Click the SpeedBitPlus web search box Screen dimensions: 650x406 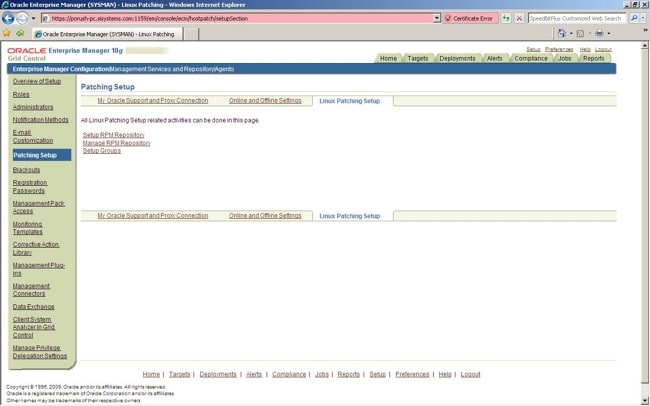(x=577, y=18)
